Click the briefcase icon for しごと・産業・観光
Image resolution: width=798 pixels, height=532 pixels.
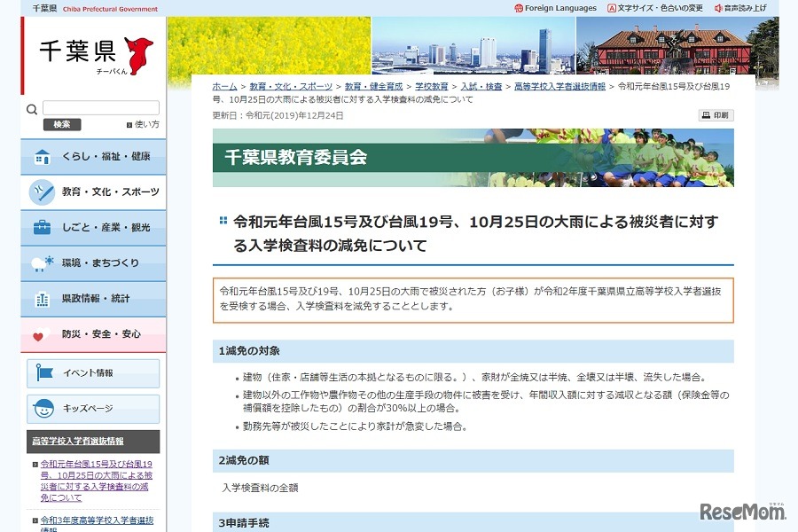(42, 227)
